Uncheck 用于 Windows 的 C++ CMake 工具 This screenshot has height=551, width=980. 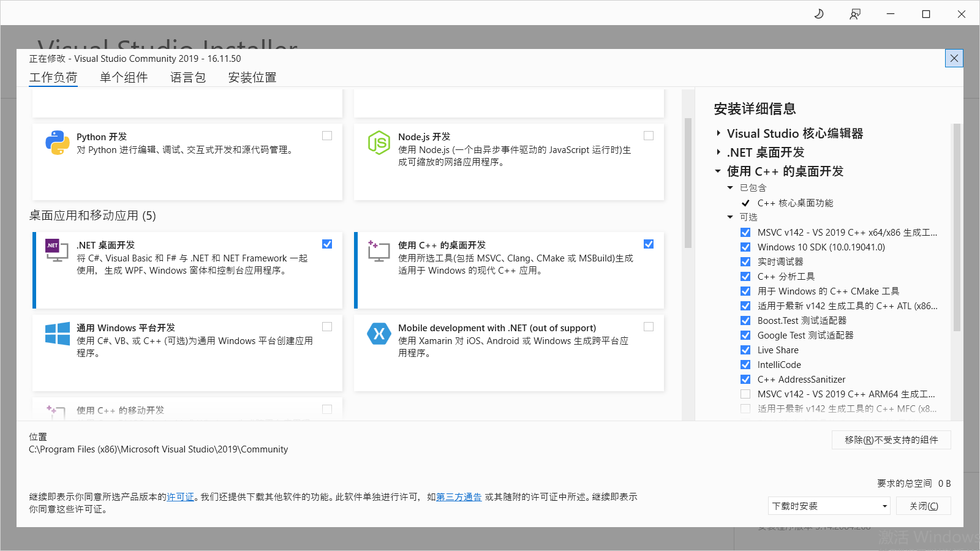click(x=745, y=291)
